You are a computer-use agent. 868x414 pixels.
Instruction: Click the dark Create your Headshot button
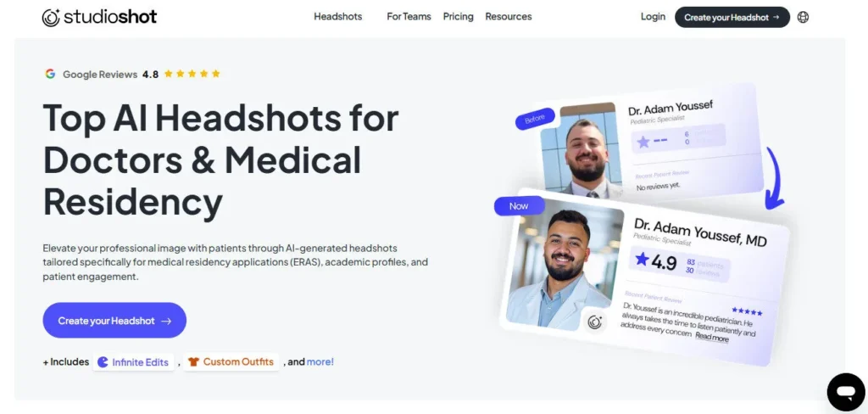click(732, 17)
